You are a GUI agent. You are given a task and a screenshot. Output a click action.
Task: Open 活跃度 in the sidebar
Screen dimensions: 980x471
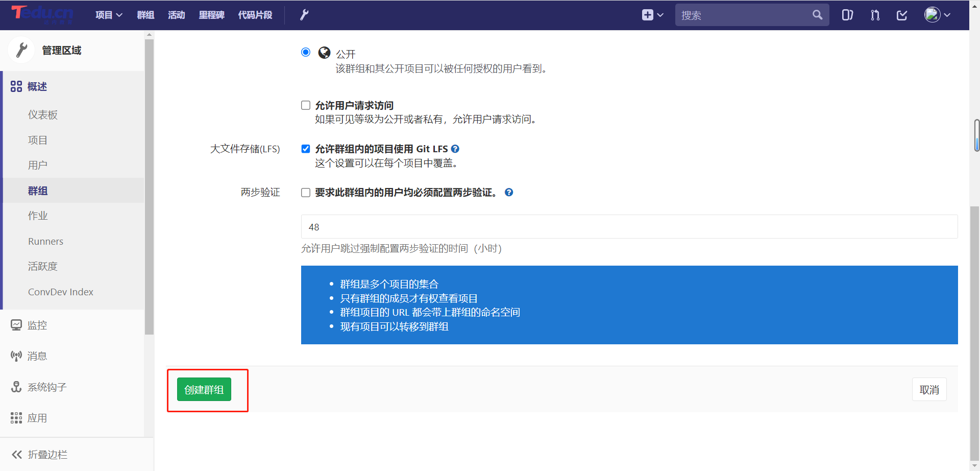(43, 266)
